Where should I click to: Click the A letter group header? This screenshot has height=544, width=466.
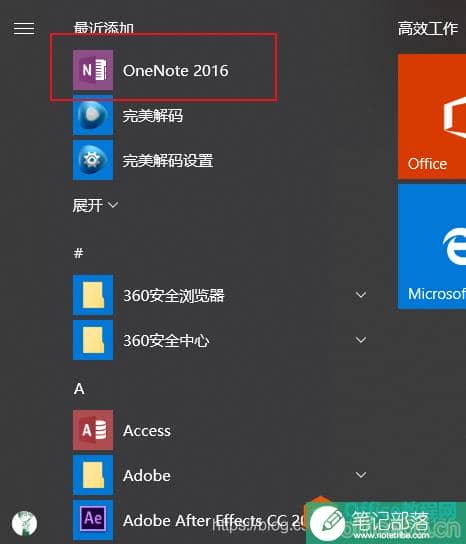[79, 389]
